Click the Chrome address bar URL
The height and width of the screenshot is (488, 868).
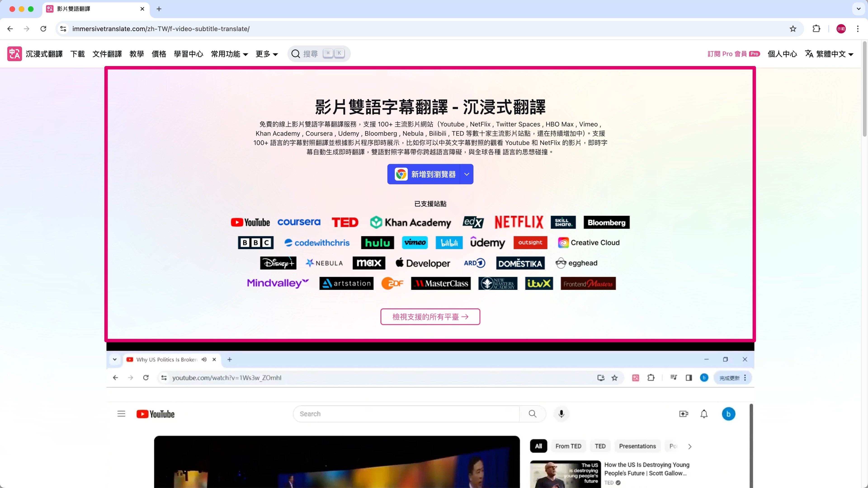161,29
